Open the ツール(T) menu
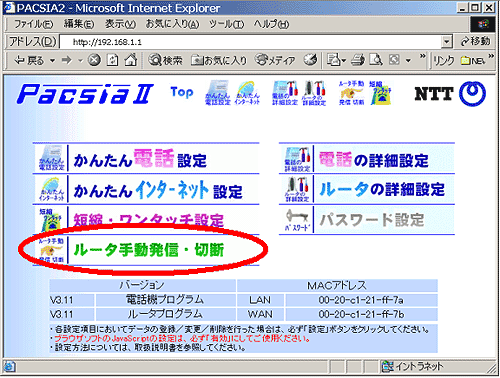This screenshot has height=378, width=500. 227,24
